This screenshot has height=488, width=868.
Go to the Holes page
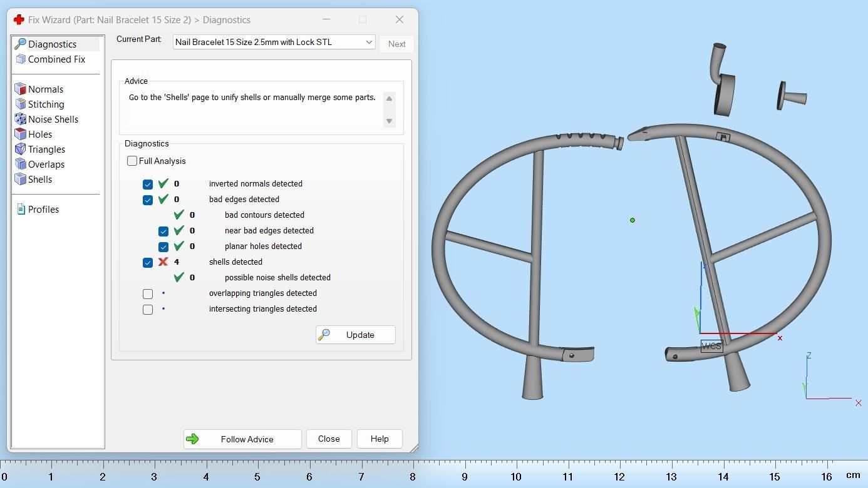(40, 135)
